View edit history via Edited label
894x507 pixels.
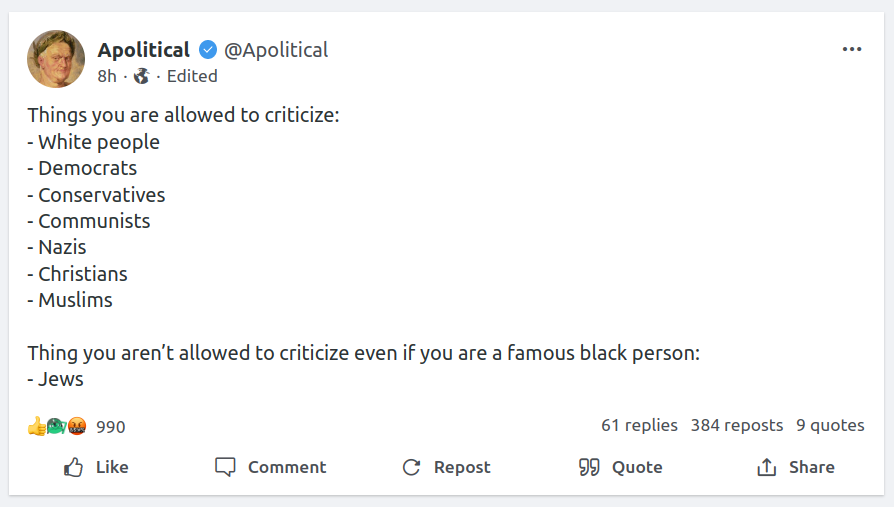(192, 76)
